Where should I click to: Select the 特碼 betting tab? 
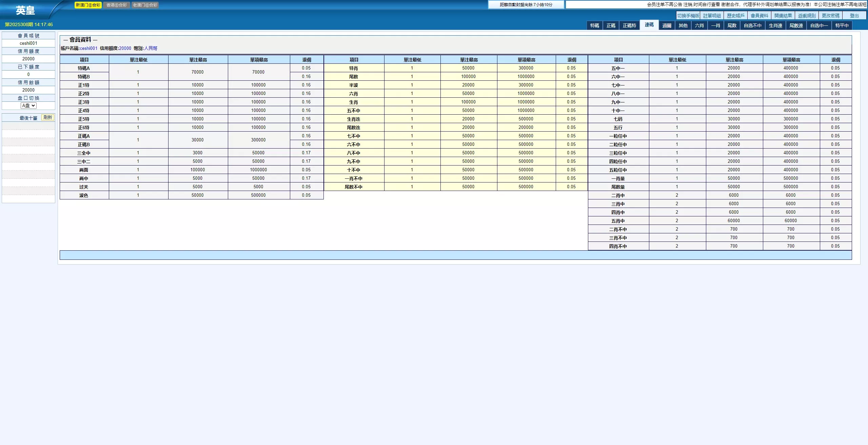click(x=594, y=25)
